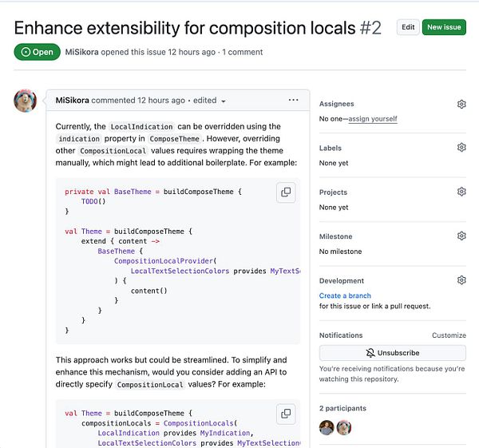Open Milestone settings gear
Image resolution: width=479 pixels, height=448 pixels.
click(461, 236)
